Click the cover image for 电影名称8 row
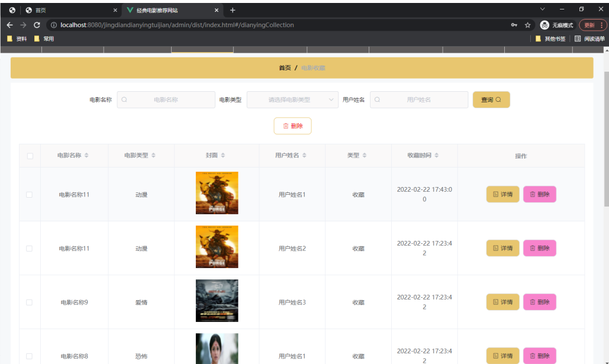The height and width of the screenshot is (364, 609). click(217, 349)
